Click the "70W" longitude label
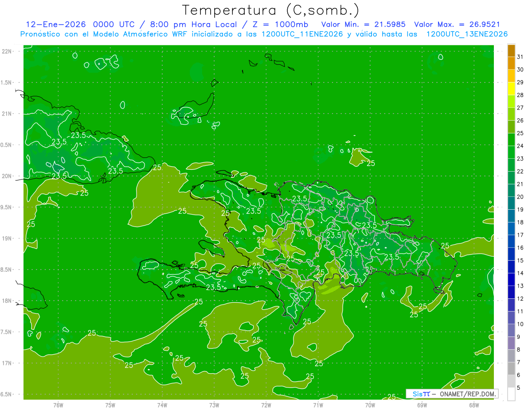 coord(370,405)
